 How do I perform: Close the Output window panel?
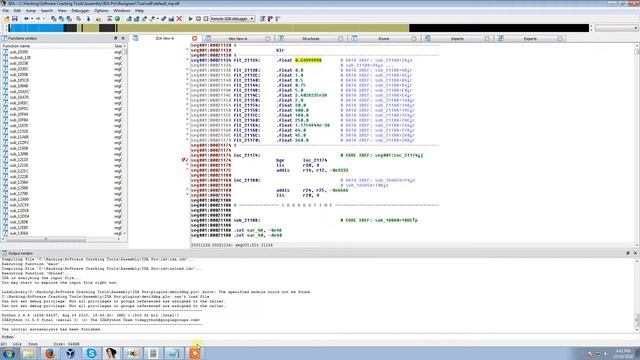pyautogui.click(x=635, y=253)
